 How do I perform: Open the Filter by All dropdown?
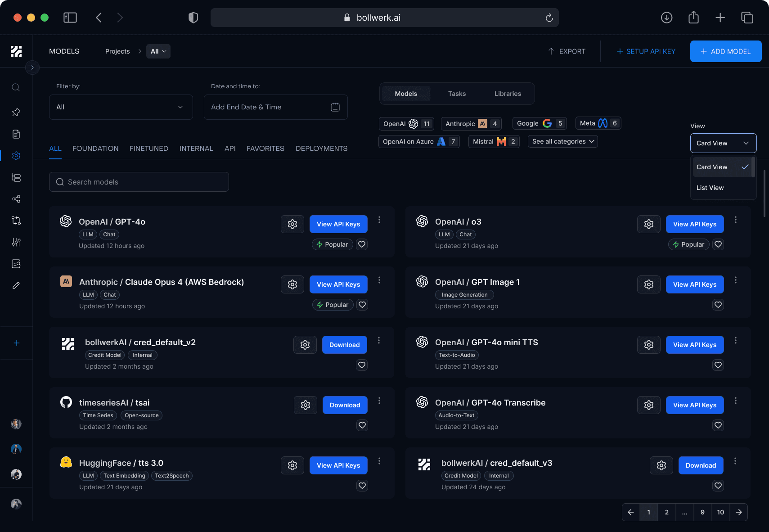[x=121, y=107]
